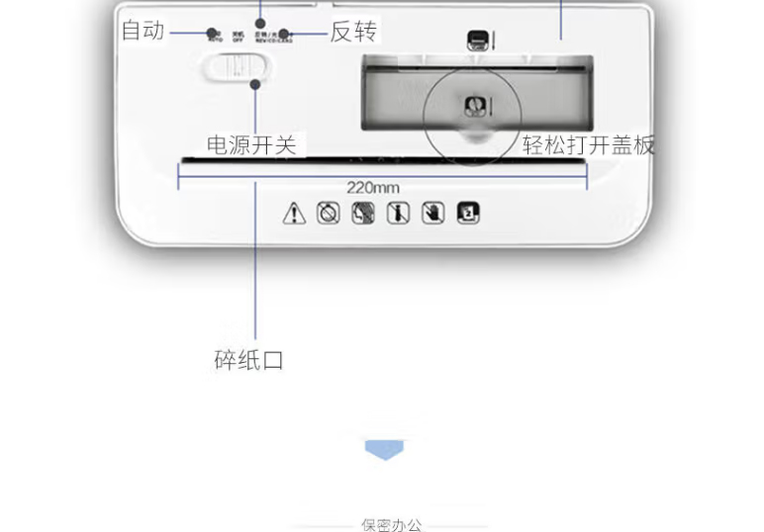Click the 轻松打开盖板 label

click(x=588, y=145)
